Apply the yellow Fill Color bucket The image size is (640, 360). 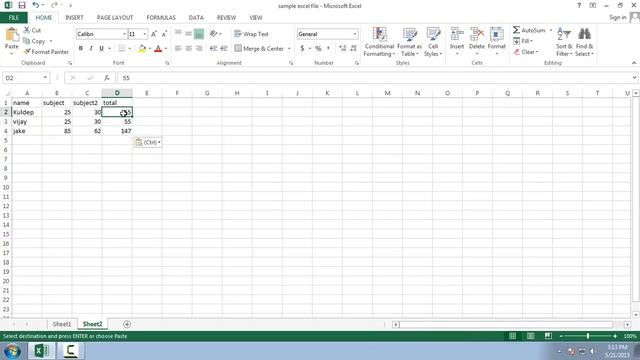(x=142, y=49)
